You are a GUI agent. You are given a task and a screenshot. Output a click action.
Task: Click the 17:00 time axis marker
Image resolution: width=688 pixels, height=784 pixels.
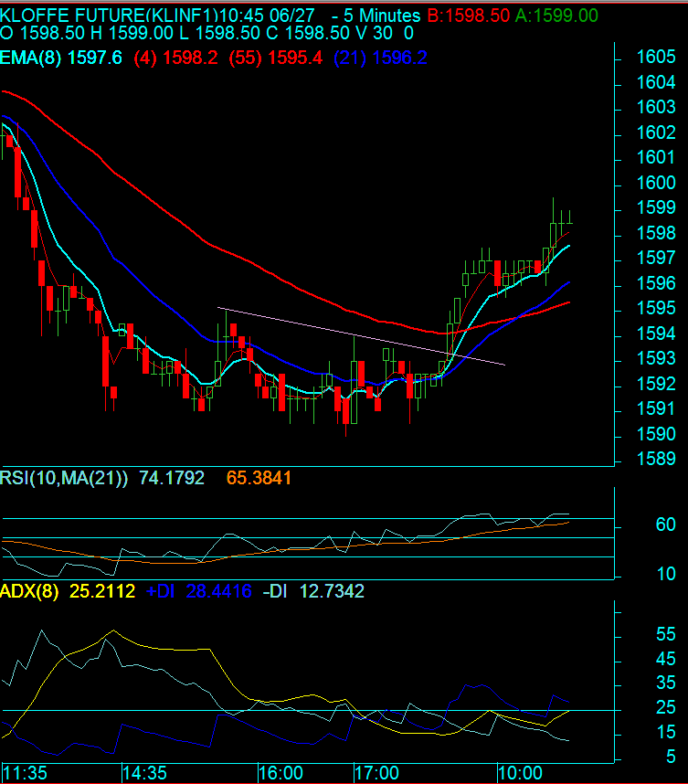pos(377,774)
